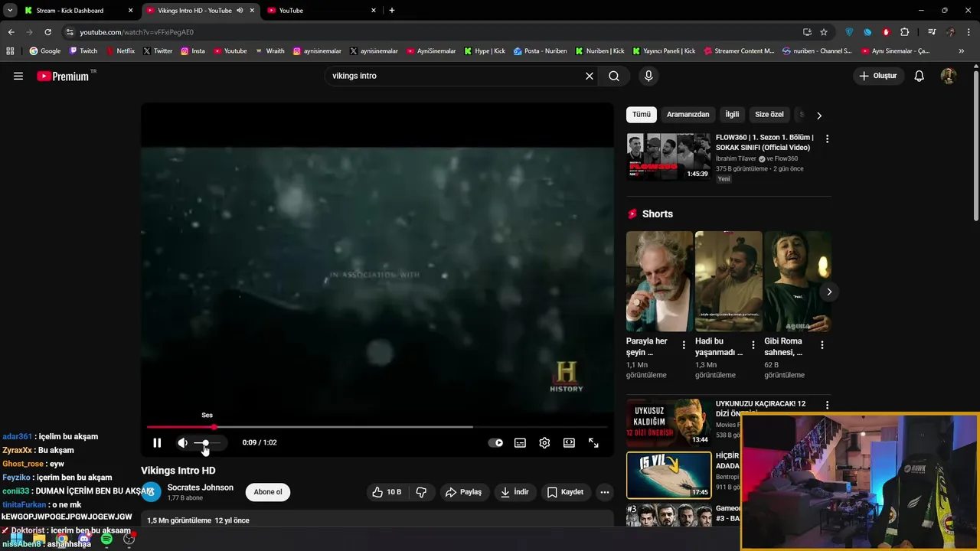This screenshot has width=980, height=551.
Task: Toggle subtitles with the captions icon
Action: pyautogui.click(x=520, y=442)
